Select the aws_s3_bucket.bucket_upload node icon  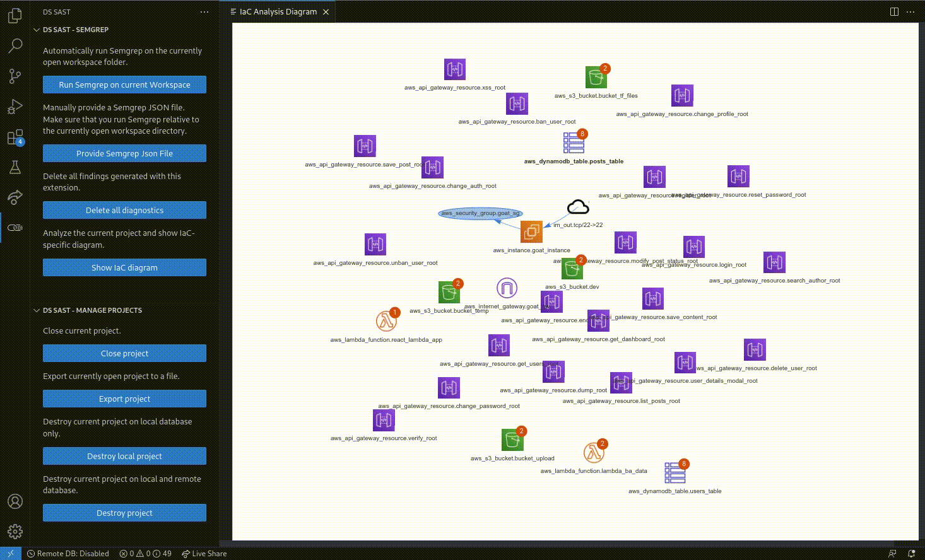click(x=512, y=440)
